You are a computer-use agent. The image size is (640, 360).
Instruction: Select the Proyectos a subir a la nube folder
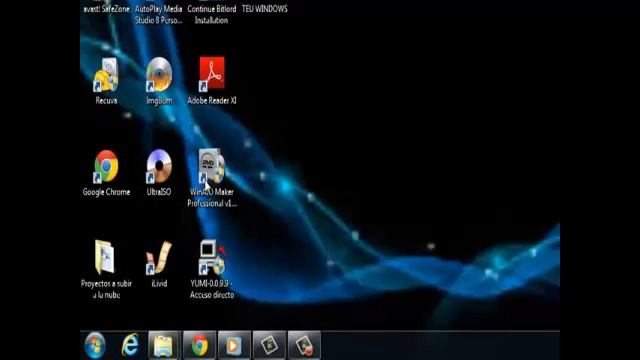click(106, 269)
